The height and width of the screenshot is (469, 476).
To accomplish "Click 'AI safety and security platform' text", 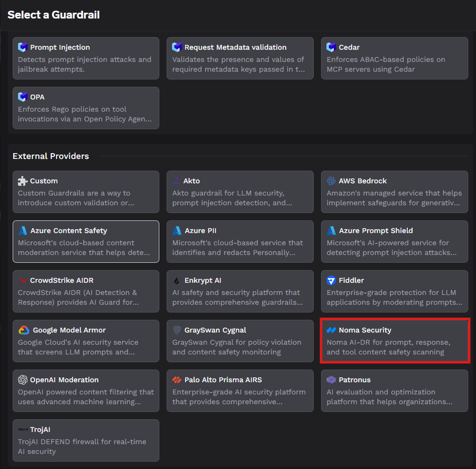I will point(237,297).
